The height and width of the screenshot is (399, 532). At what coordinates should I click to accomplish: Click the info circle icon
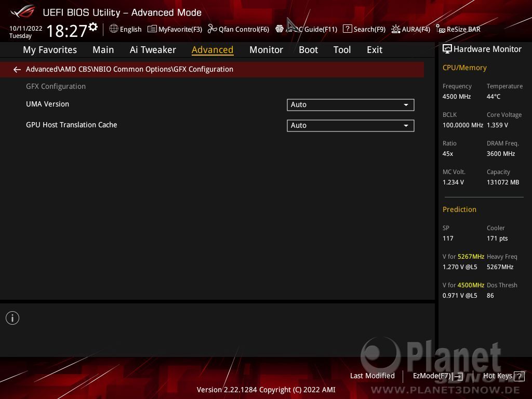(12, 318)
